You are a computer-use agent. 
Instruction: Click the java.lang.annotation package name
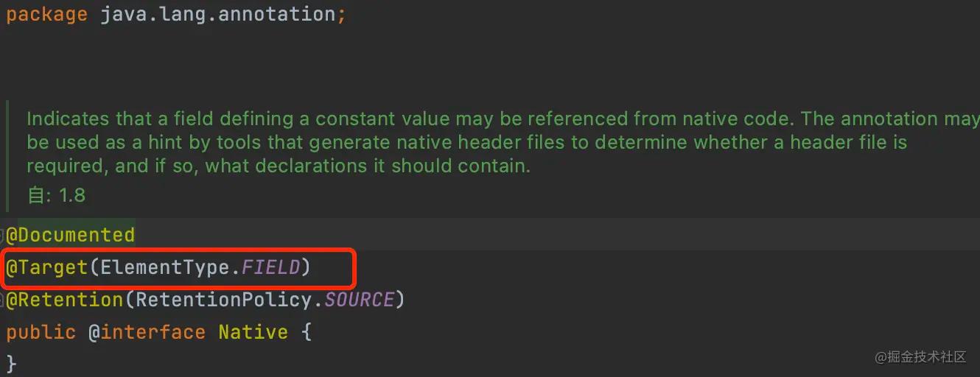coord(218,14)
